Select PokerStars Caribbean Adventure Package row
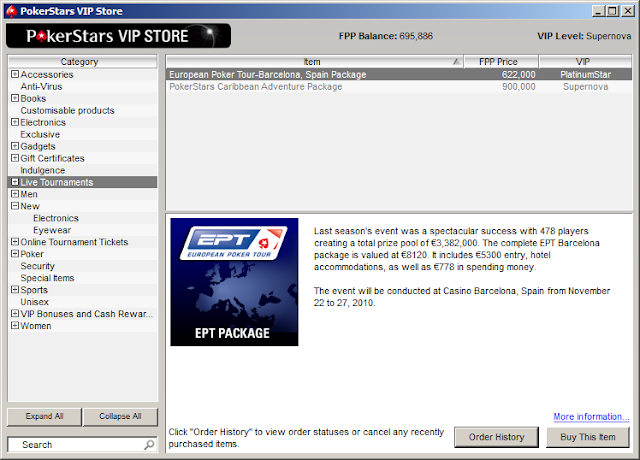640x460 pixels. coord(399,87)
